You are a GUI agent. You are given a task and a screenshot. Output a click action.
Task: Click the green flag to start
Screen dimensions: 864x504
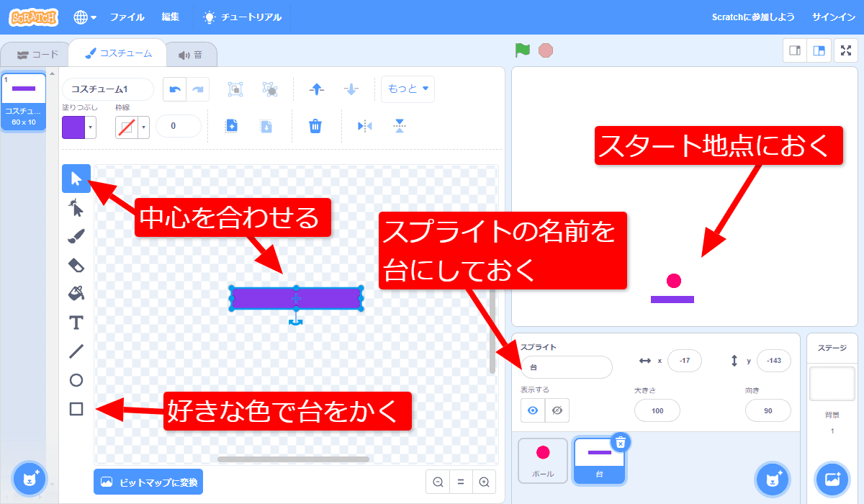click(x=523, y=50)
